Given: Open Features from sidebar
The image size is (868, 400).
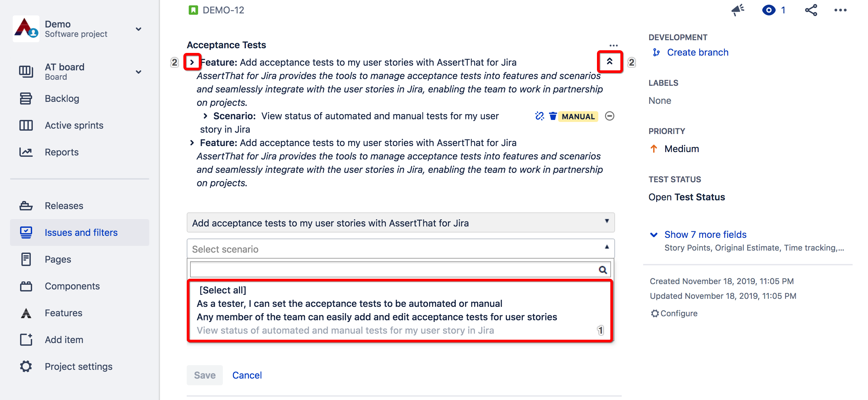Looking at the screenshot, I should click(64, 313).
